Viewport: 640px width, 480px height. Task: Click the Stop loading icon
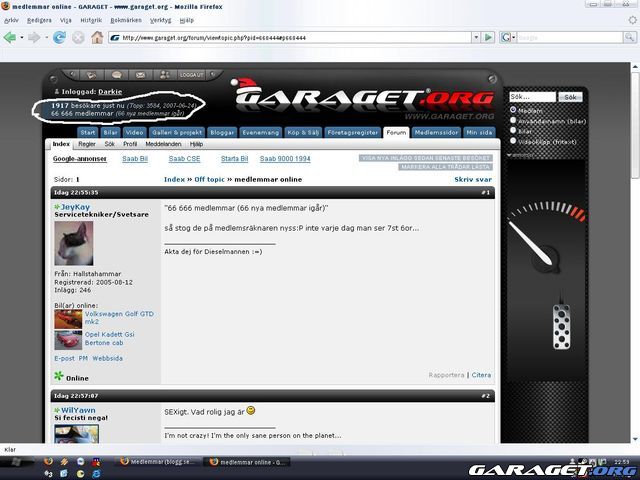point(78,38)
